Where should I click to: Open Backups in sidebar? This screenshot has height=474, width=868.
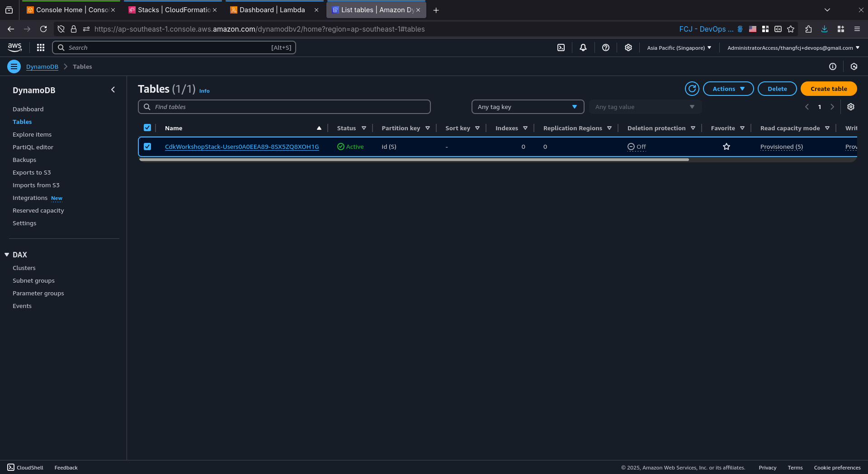click(24, 160)
